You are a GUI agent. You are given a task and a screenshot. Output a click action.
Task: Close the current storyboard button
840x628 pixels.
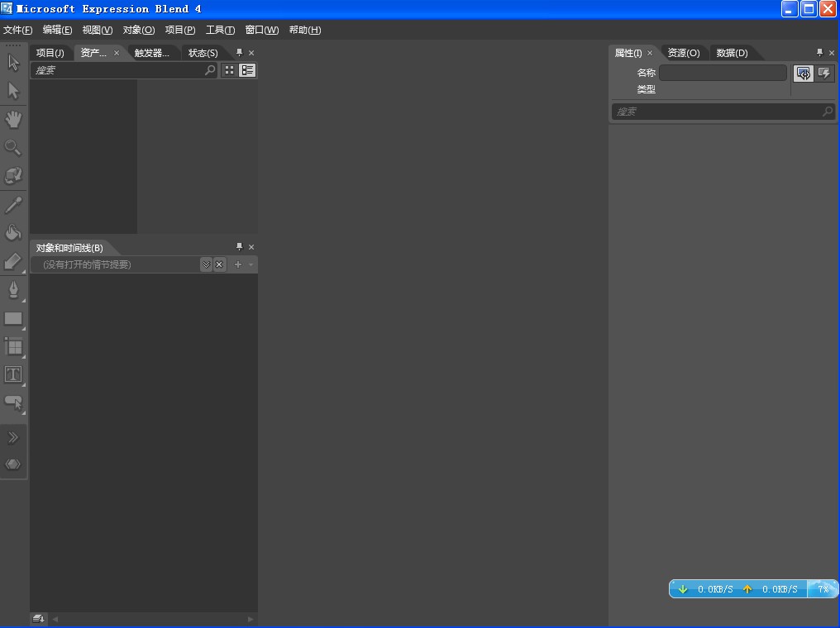[219, 264]
